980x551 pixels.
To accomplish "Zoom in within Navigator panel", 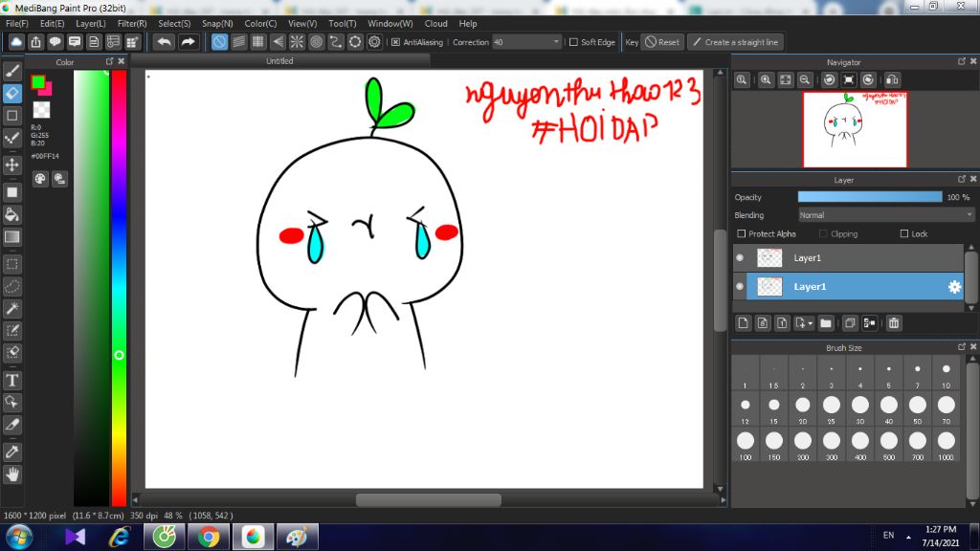I will pos(766,80).
